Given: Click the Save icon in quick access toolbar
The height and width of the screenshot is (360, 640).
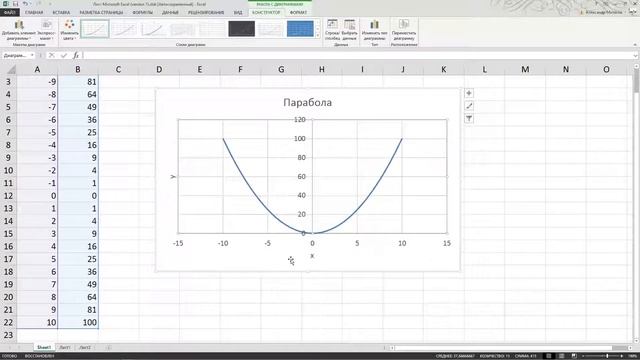Looking at the screenshot, I should pyautogui.click(x=15, y=4).
